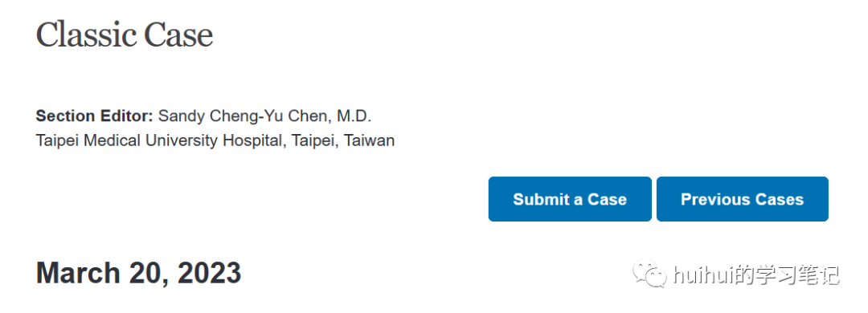Select the Classic Case page heading
This screenshot has height=313, width=868.
point(125,35)
